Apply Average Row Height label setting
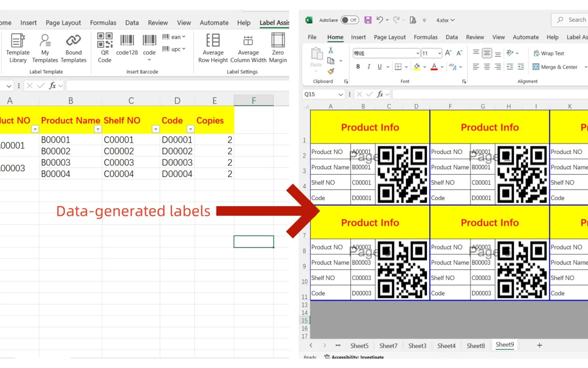Viewport: 588px width, 368px height. pyautogui.click(x=213, y=48)
